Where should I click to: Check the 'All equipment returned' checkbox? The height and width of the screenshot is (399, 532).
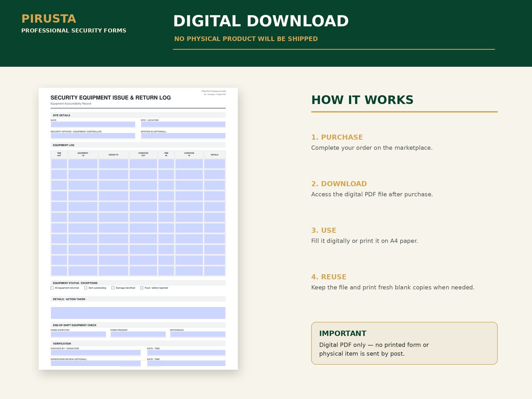pyautogui.click(x=52, y=288)
